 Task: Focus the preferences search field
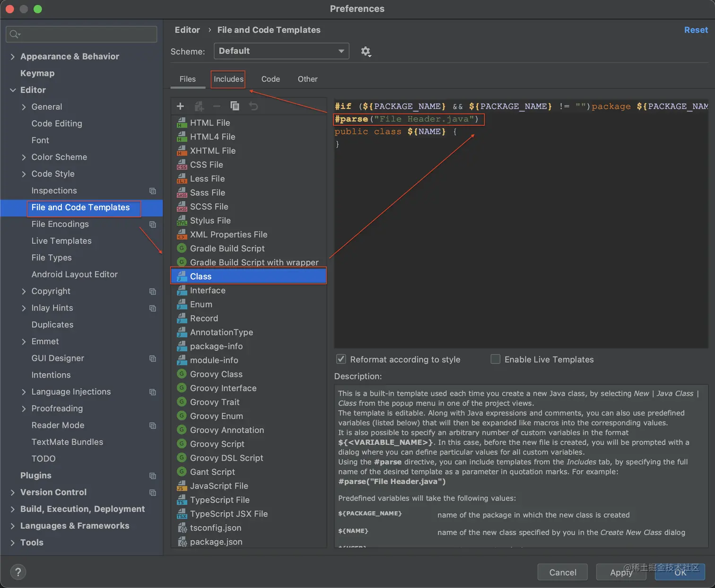pyautogui.click(x=81, y=34)
